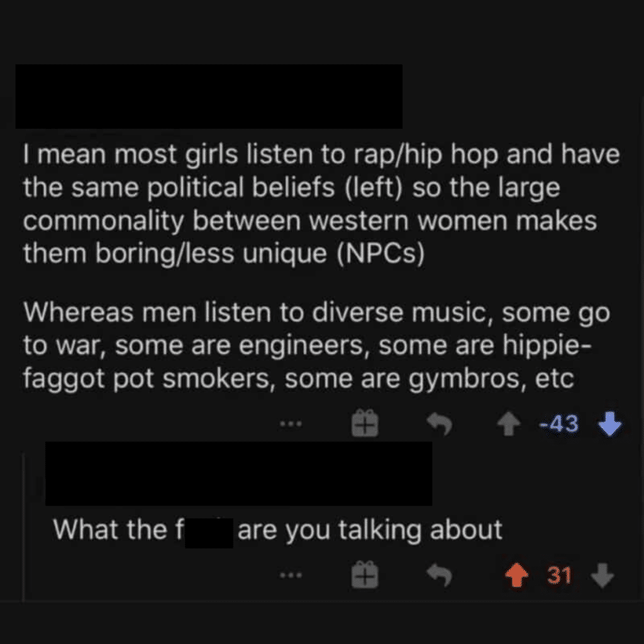Downvote the reply scored 31
The height and width of the screenshot is (644, 644).
(x=602, y=575)
